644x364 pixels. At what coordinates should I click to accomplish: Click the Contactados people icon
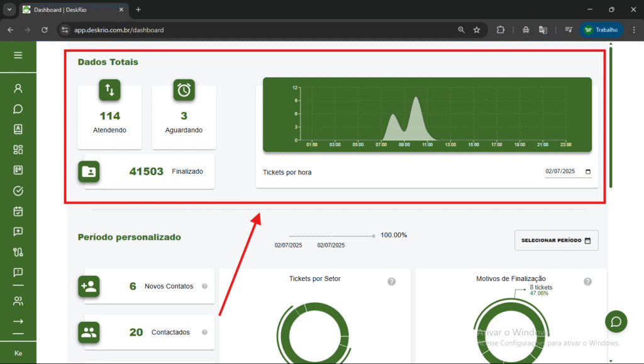(x=89, y=333)
